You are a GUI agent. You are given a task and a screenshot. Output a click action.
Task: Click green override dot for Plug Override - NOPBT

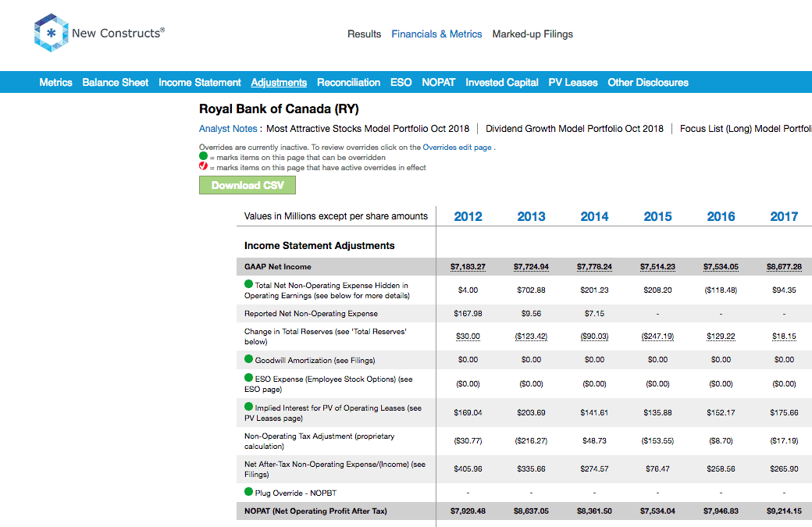click(x=248, y=491)
